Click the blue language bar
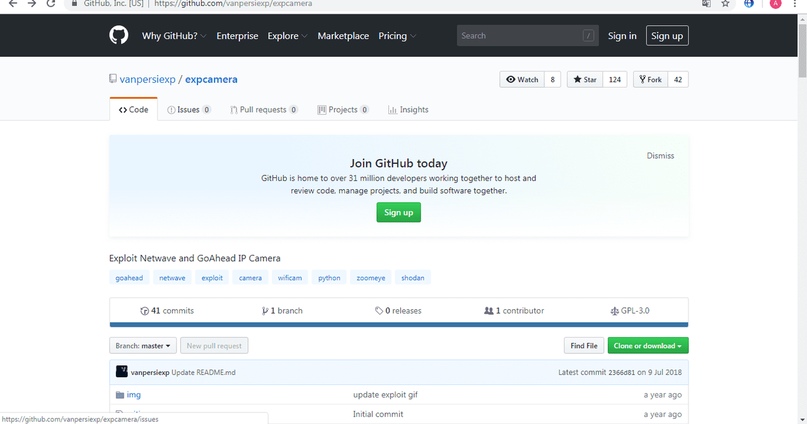807x424 pixels. coord(398,325)
